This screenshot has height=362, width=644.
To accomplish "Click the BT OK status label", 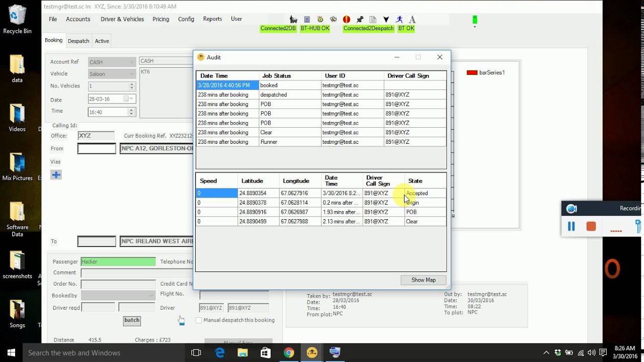I will tap(406, 29).
